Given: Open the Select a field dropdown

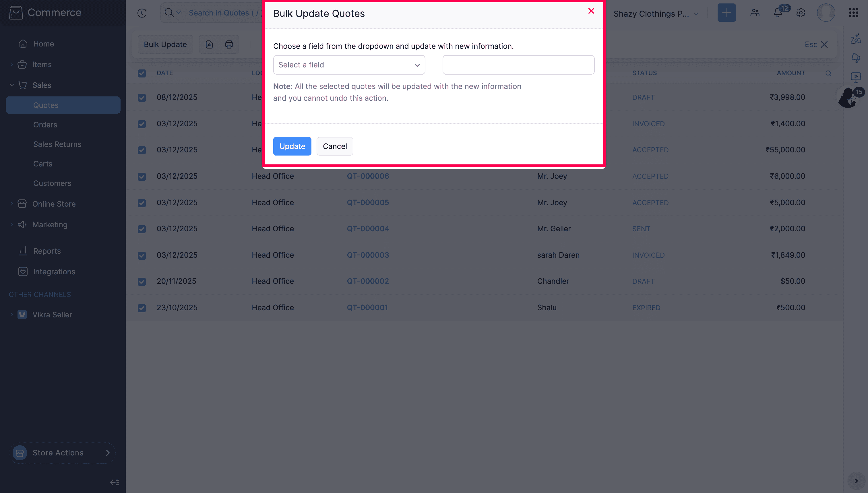Looking at the screenshot, I should click(x=349, y=65).
